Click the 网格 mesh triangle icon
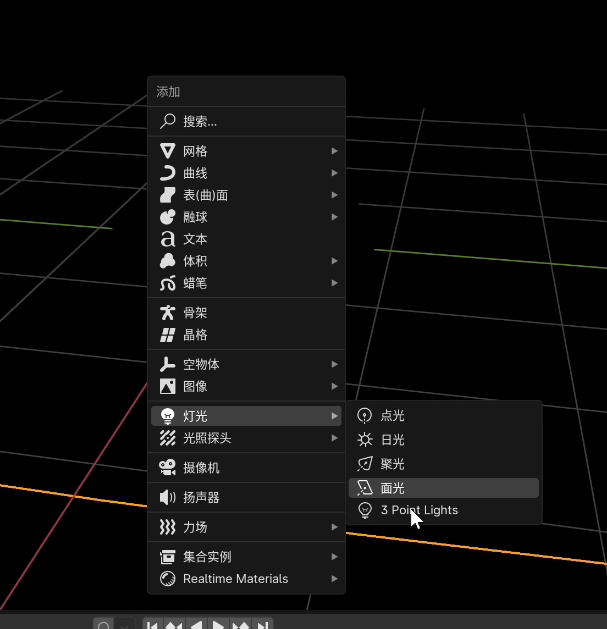The height and width of the screenshot is (629, 607). [x=168, y=151]
